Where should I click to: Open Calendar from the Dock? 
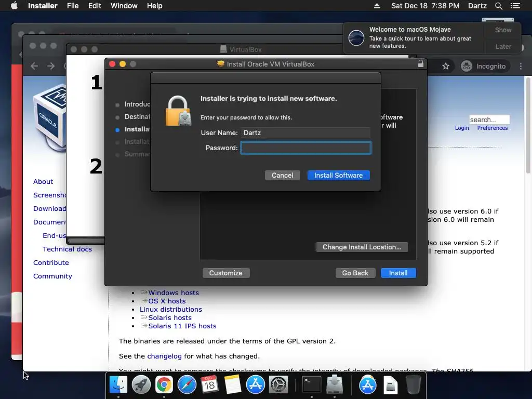coord(209,385)
